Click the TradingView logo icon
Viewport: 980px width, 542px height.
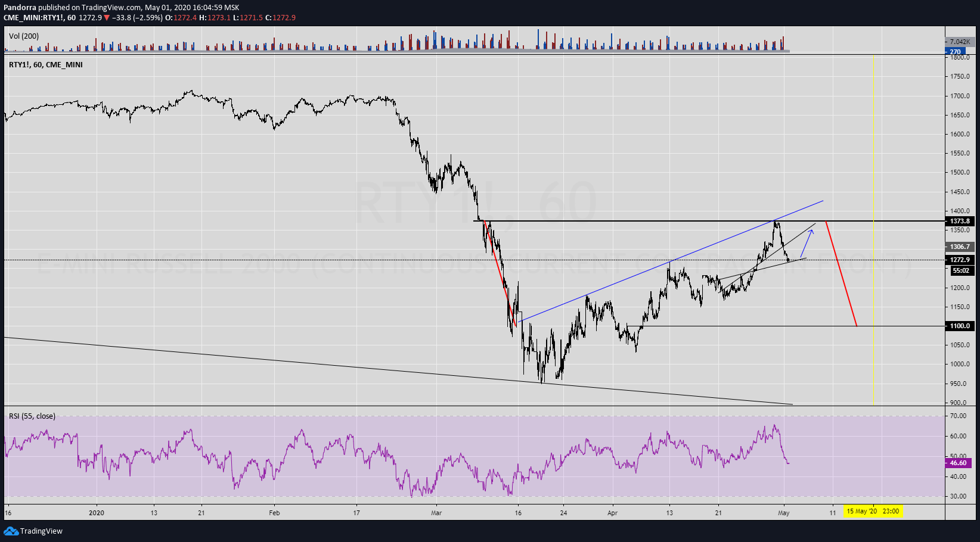[11, 531]
